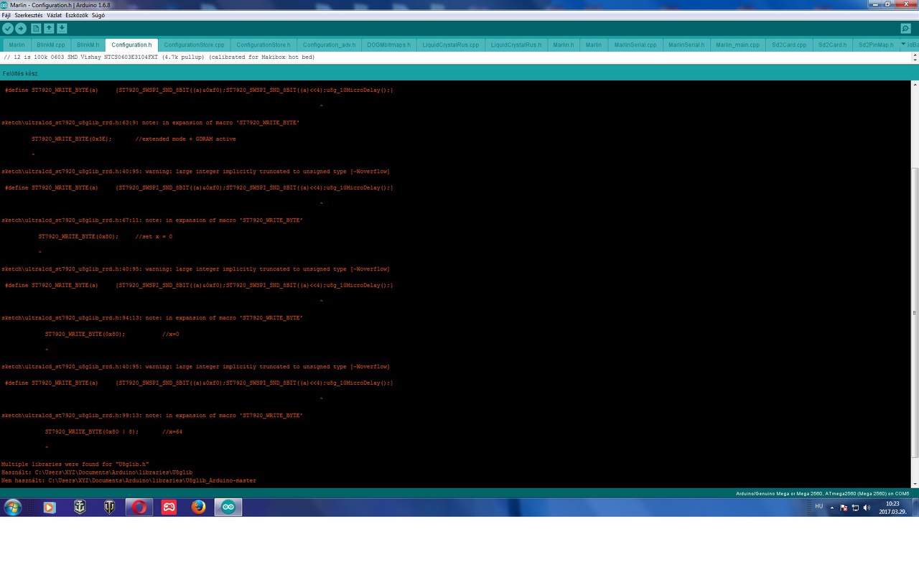The width and height of the screenshot is (919, 588).
Task: Open the Eszközök menu
Action: (77, 15)
